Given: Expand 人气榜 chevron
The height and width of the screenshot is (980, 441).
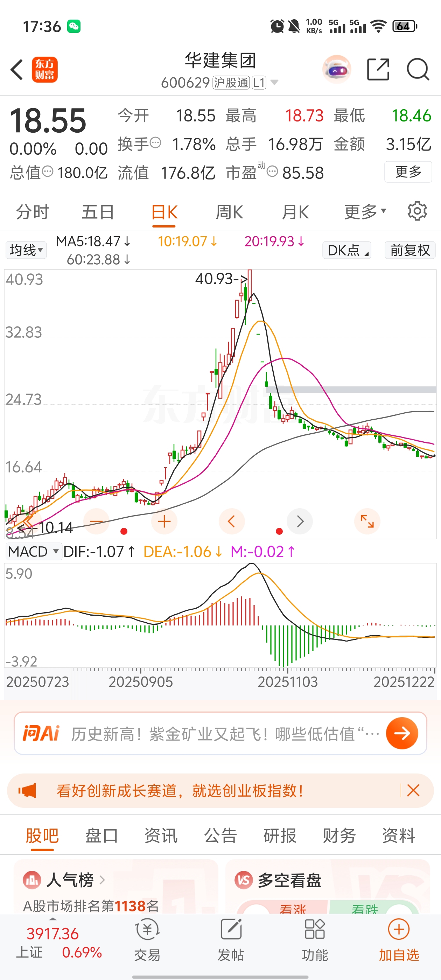Looking at the screenshot, I should pos(102,880).
